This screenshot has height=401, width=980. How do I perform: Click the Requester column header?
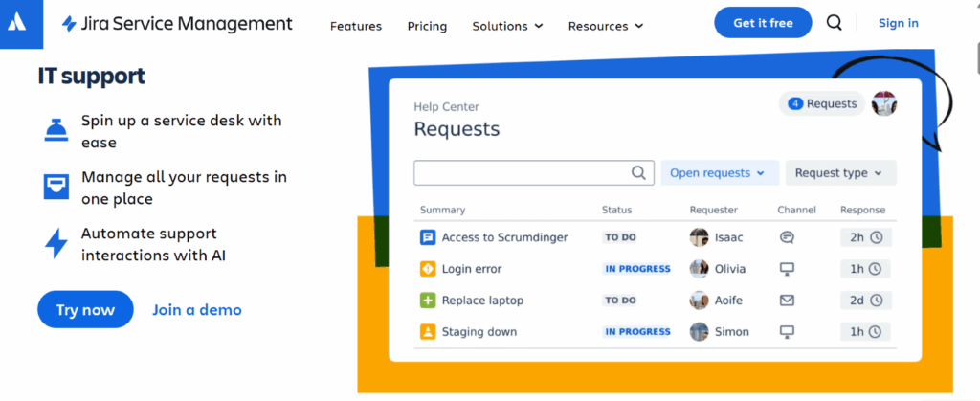tap(714, 210)
